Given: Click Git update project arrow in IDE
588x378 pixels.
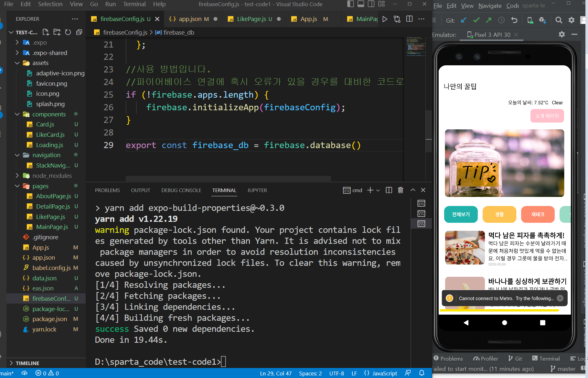Looking at the screenshot, I should click(464, 20).
